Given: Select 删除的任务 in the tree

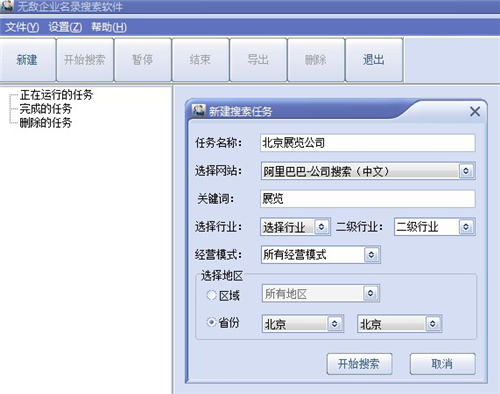Looking at the screenshot, I should click(x=45, y=123).
